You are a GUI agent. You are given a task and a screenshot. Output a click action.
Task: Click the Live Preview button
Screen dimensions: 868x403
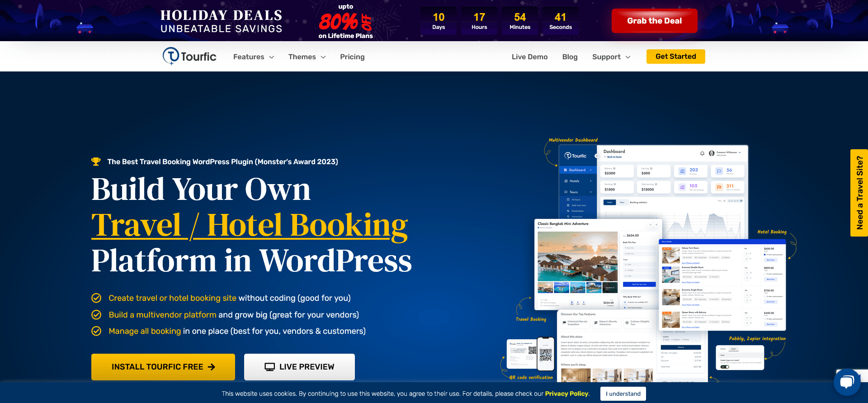pyautogui.click(x=299, y=367)
